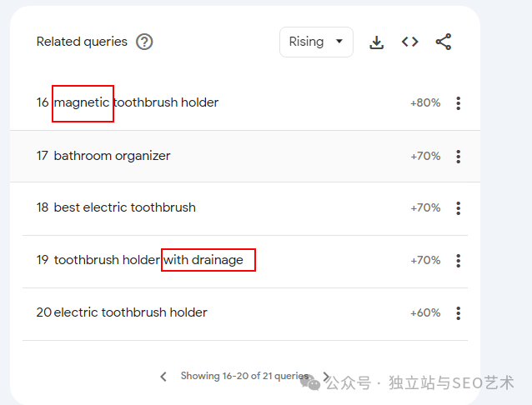Open the Rising sort dropdown
This screenshot has width=532, height=405.
click(316, 42)
